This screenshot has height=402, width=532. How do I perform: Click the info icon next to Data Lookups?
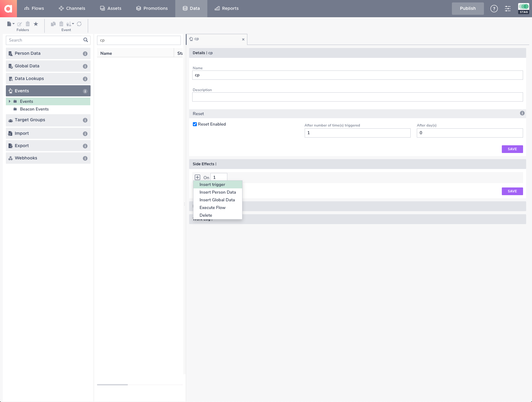tap(85, 79)
